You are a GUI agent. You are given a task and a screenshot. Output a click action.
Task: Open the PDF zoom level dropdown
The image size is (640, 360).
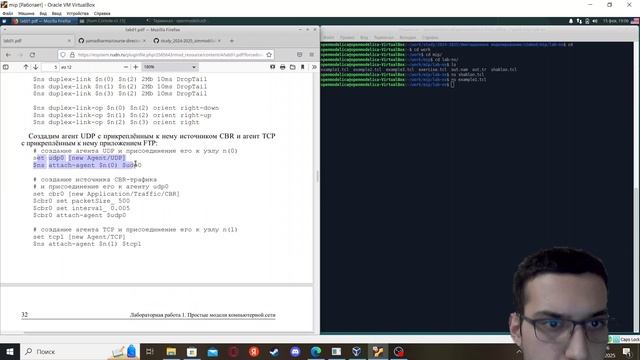click(x=170, y=67)
